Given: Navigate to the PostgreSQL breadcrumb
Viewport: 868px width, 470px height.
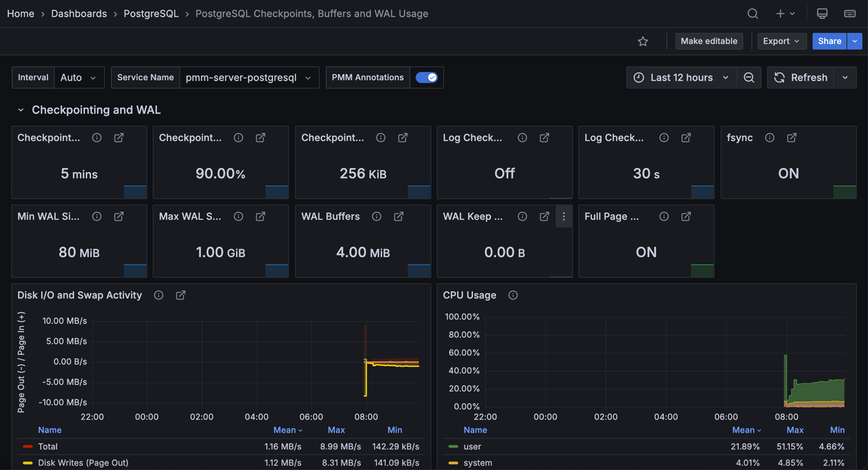Looking at the screenshot, I should 151,13.
